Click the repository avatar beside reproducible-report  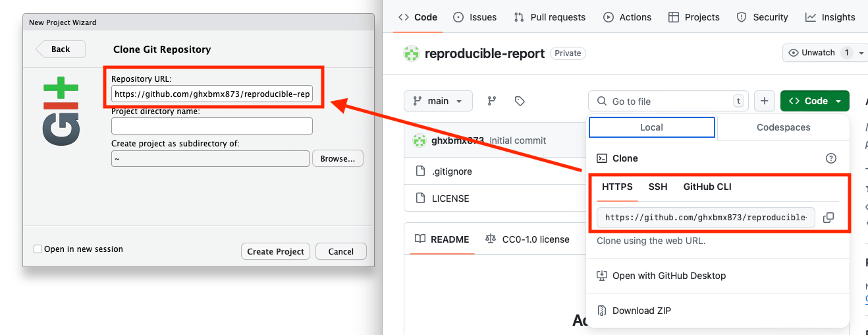pyautogui.click(x=412, y=53)
